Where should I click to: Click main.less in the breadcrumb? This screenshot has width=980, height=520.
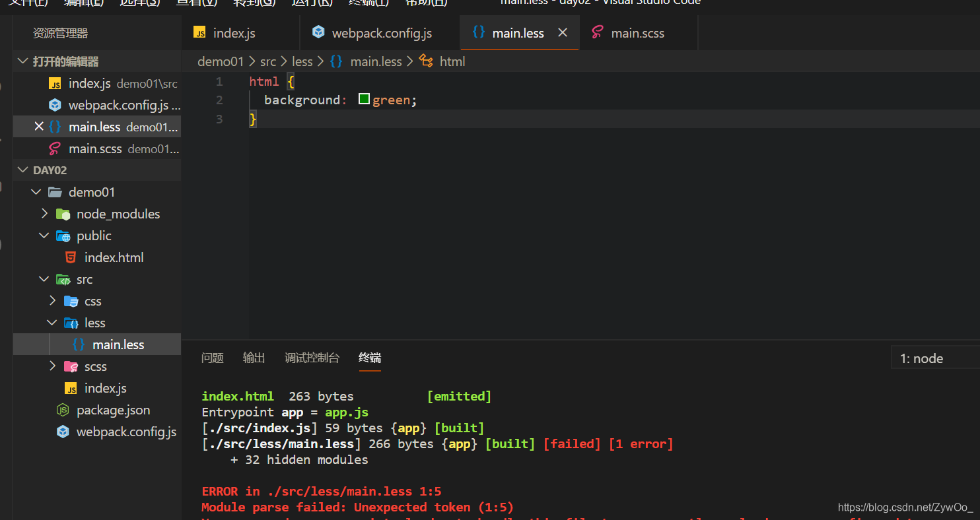point(376,61)
